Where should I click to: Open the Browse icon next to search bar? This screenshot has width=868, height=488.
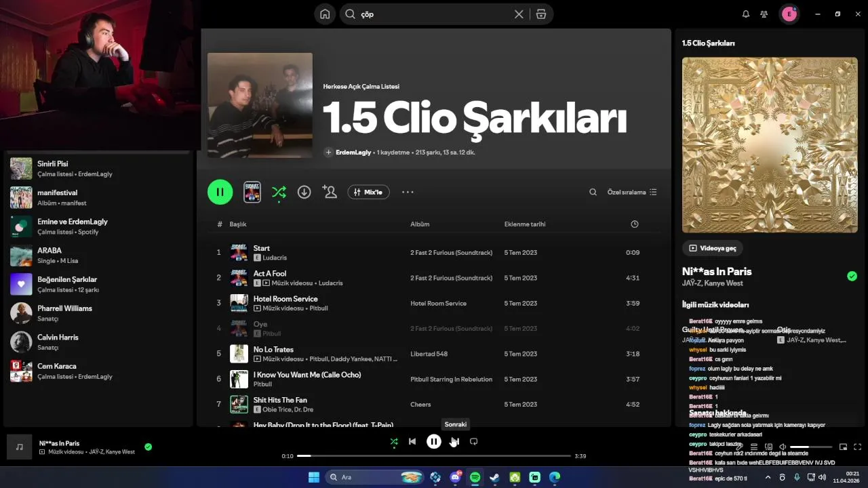[x=540, y=14]
